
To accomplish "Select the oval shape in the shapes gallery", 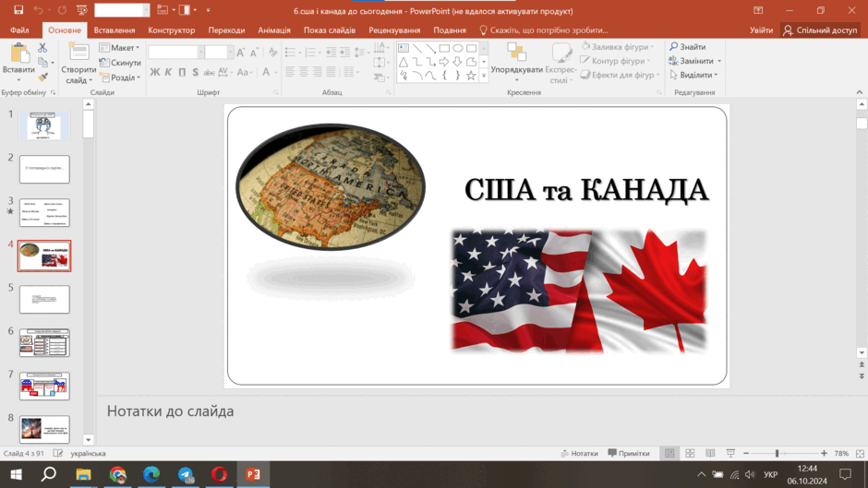I will (x=458, y=48).
